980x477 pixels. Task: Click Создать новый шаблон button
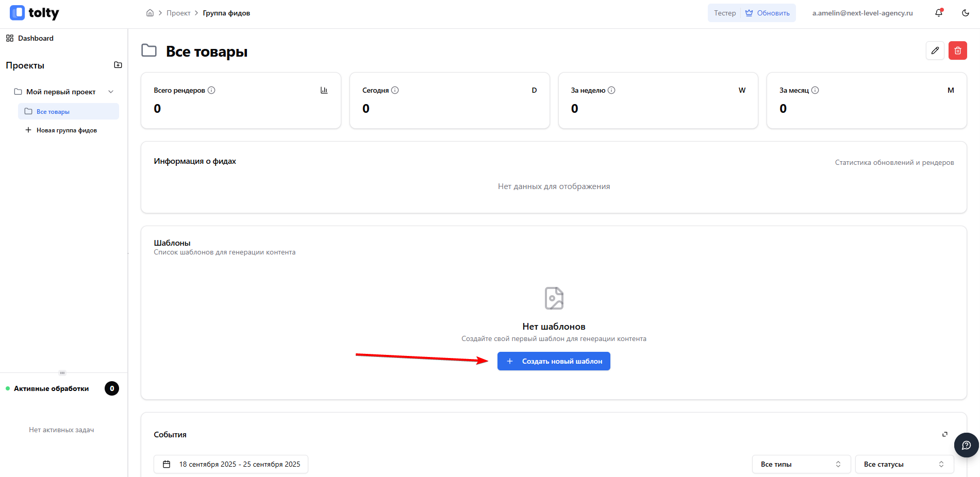click(x=554, y=361)
